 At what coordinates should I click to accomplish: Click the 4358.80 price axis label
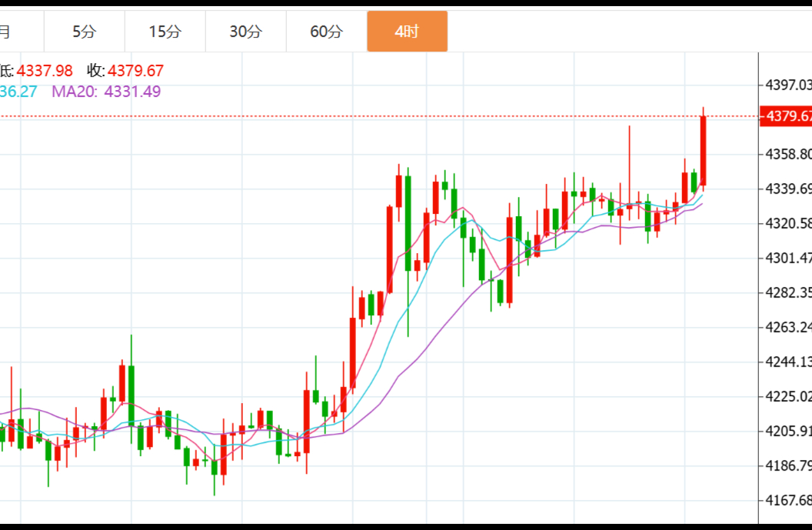(x=787, y=155)
